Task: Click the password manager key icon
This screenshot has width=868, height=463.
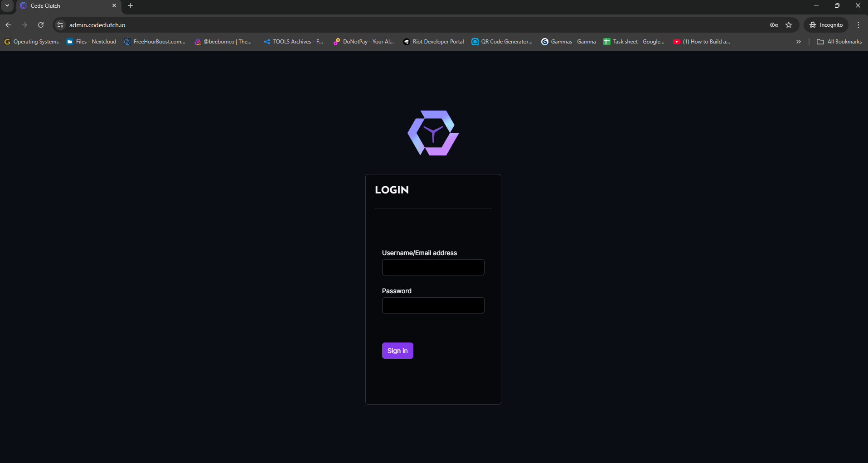Action: click(774, 24)
